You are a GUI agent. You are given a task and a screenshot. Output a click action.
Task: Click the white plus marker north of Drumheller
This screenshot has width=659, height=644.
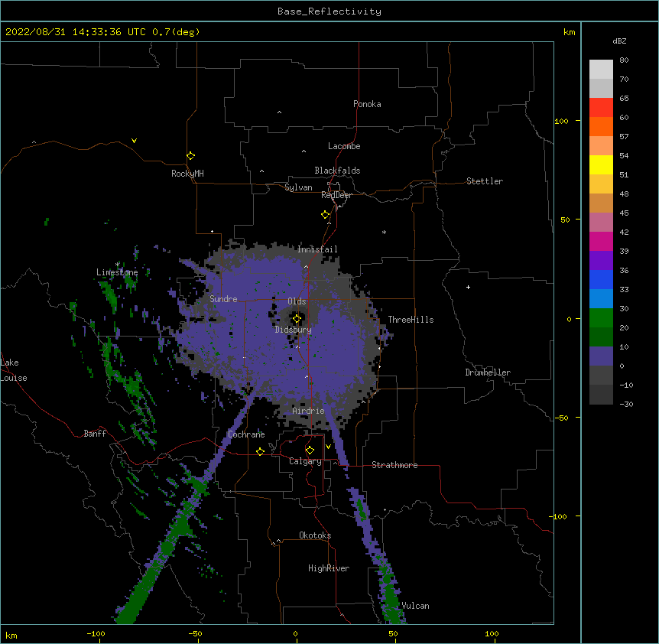[468, 287]
